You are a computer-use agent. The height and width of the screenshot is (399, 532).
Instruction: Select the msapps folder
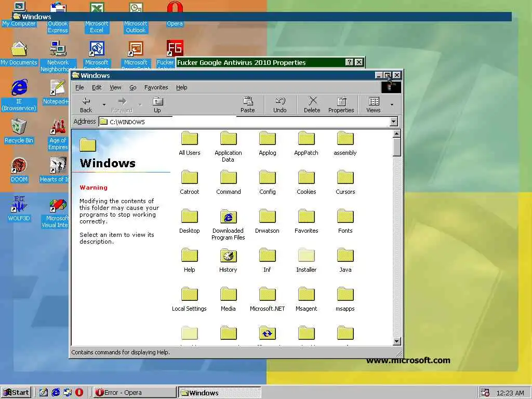(x=345, y=299)
